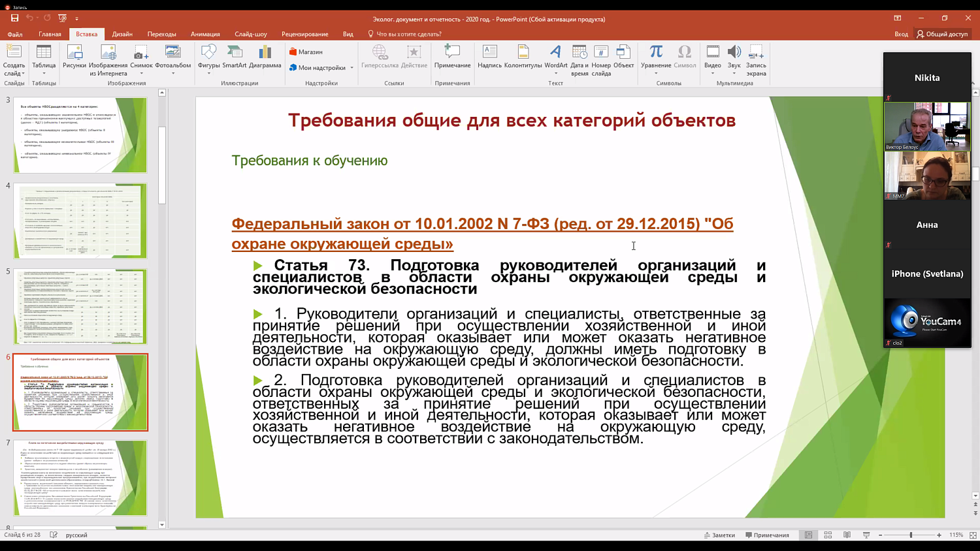Click Вход sign-in link

pos(901,34)
